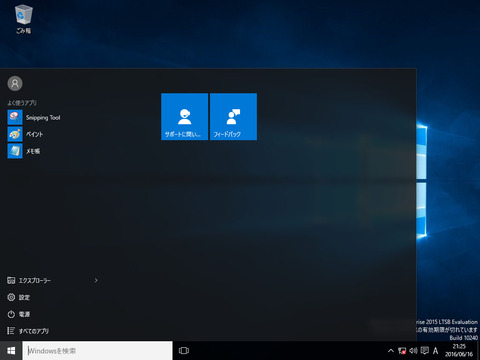
Task: Toggle the IME input mode A indicator
Action: pyautogui.click(x=435, y=351)
